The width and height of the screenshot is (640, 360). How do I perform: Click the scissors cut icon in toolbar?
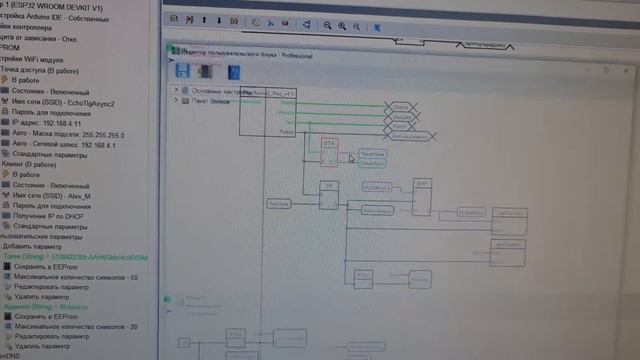[x=270, y=23]
